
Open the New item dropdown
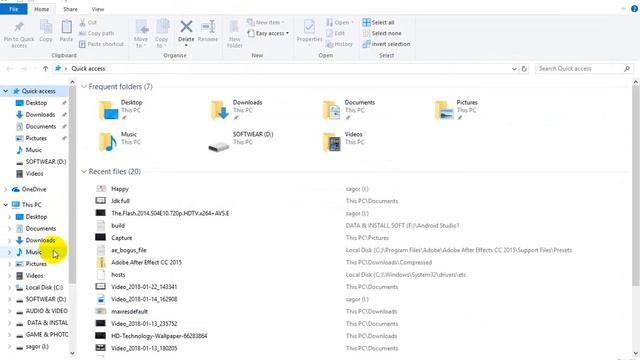click(x=266, y=22)
